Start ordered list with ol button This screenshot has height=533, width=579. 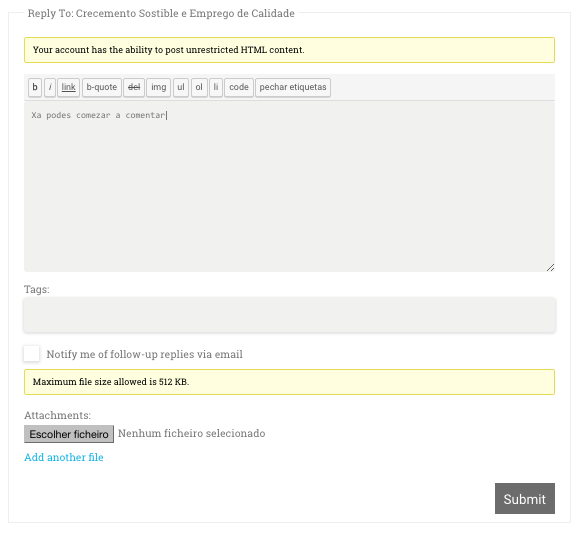(199, 88)
